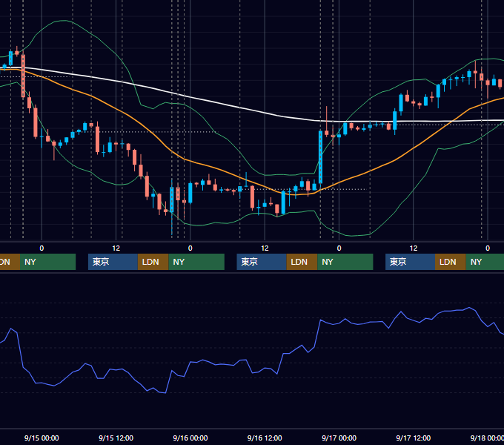Click the 東京 session block on 9/16
The height and width of the screenshot is (445, 504).
(262, 262)
